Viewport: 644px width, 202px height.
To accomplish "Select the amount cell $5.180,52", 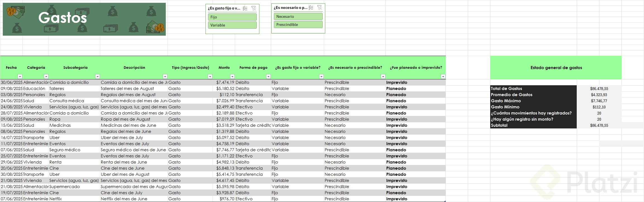I will [224, 89].
